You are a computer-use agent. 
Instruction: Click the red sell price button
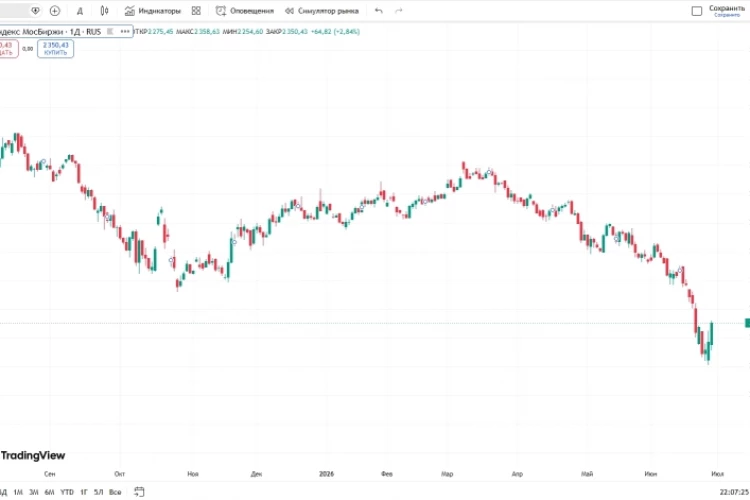[7, 48]
